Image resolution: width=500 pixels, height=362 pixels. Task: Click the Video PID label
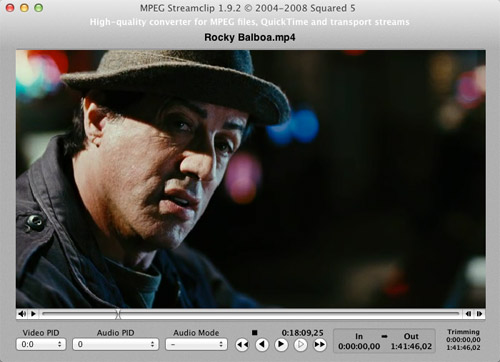(41, 333)
